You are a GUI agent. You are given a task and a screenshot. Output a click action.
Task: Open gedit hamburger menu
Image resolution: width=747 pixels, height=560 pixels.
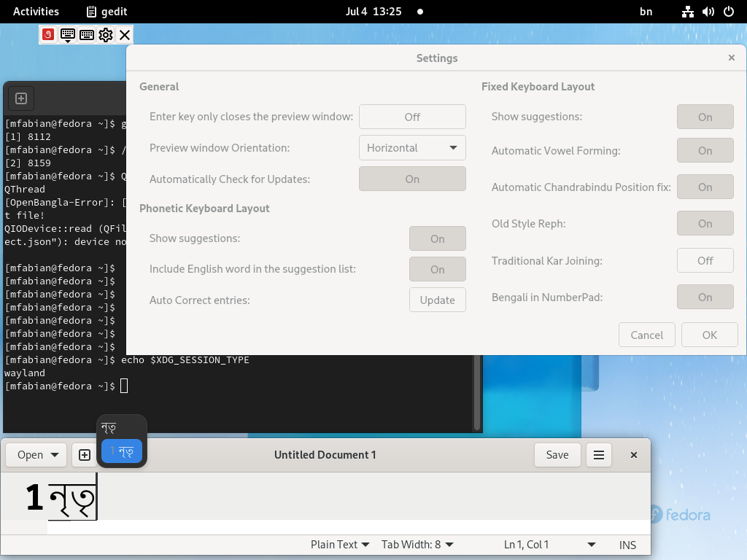pyautogui.click(x=598, y=454)
